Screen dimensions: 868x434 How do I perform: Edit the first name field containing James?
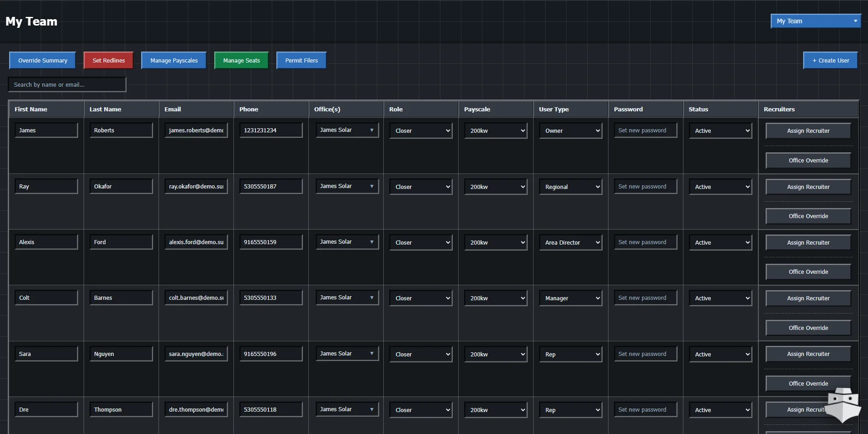pyautogui.click(x=46, y=130)
